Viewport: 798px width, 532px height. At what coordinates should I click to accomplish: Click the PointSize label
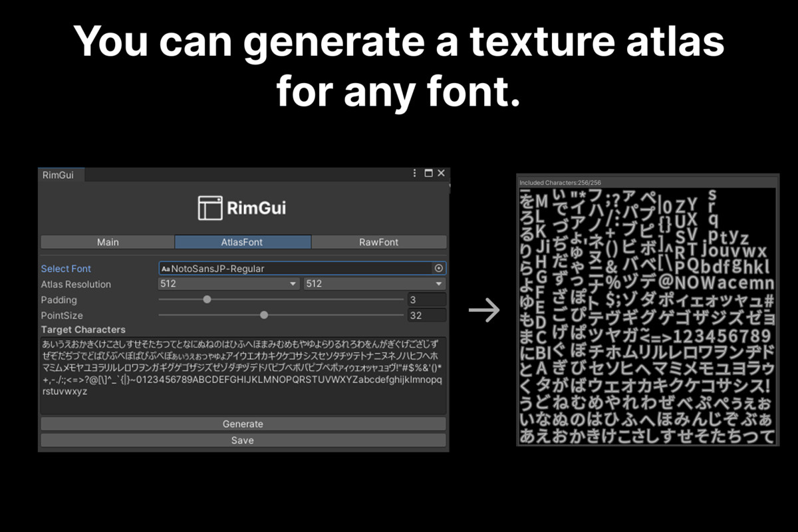pos(62,316)
